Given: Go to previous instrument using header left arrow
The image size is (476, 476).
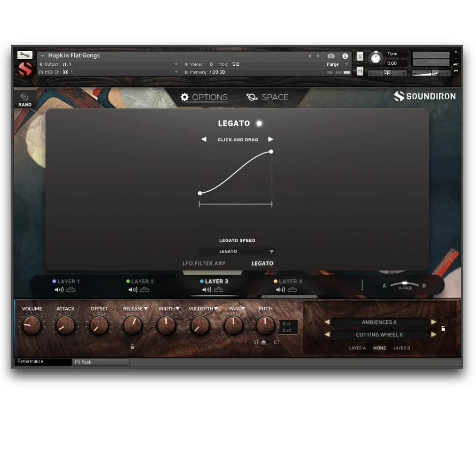Looking at the screenshot, I should [310, 56].
